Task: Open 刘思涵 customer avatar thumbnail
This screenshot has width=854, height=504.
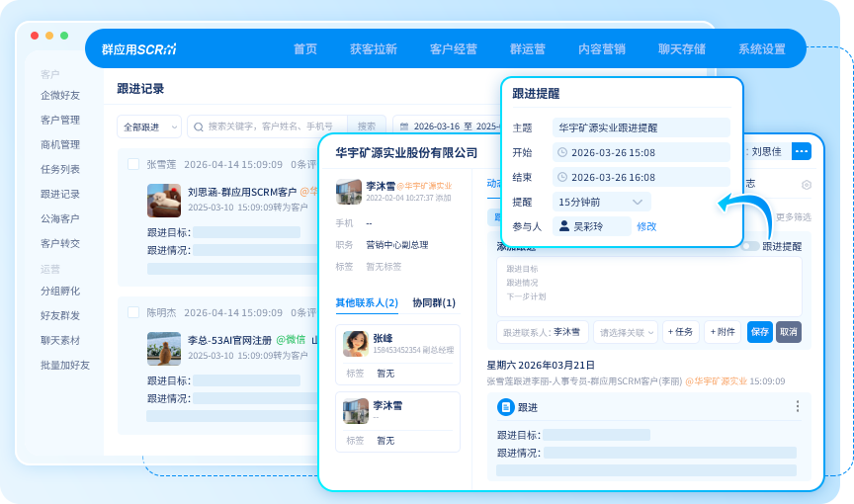Action: [x=164, y=201]
